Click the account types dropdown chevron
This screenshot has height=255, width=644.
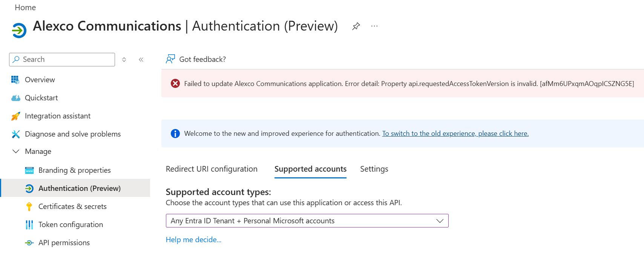[440, 221]
